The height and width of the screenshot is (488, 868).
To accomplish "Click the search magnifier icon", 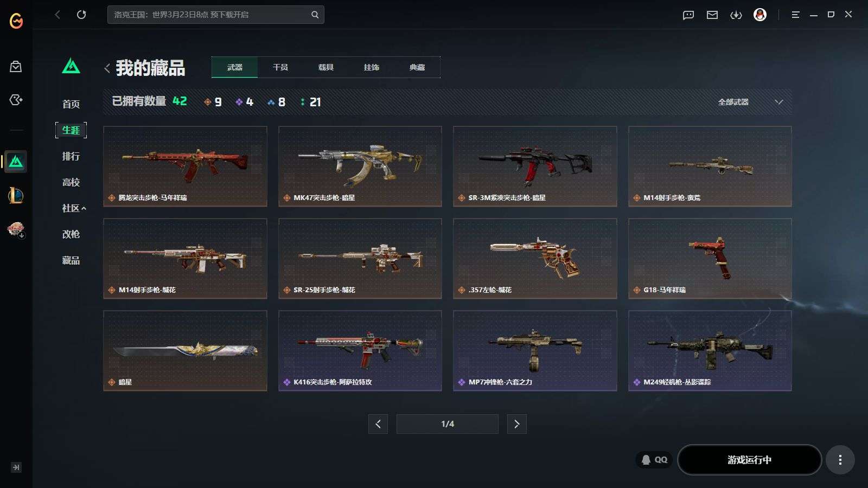I will click(315, 15).
